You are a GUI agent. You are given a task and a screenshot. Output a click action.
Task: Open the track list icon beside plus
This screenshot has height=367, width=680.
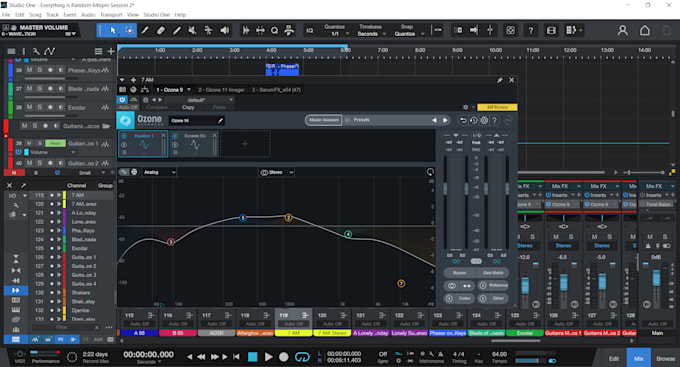click(98, 51)
